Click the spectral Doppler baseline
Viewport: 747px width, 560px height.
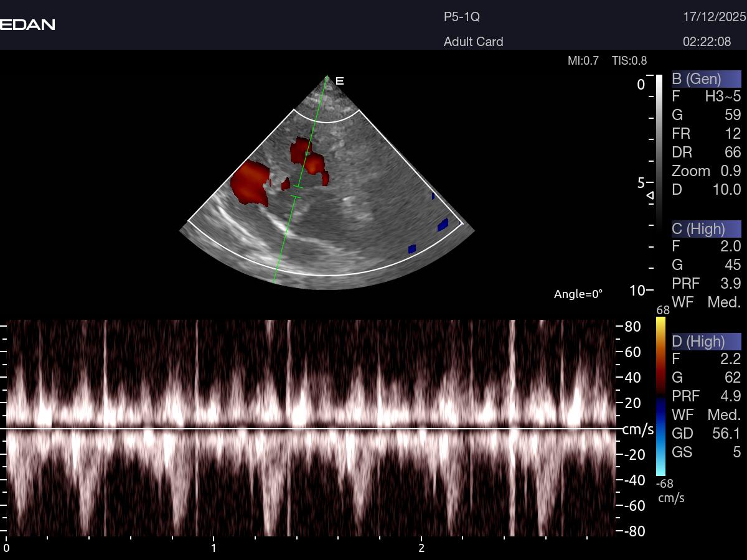[311, 428]
